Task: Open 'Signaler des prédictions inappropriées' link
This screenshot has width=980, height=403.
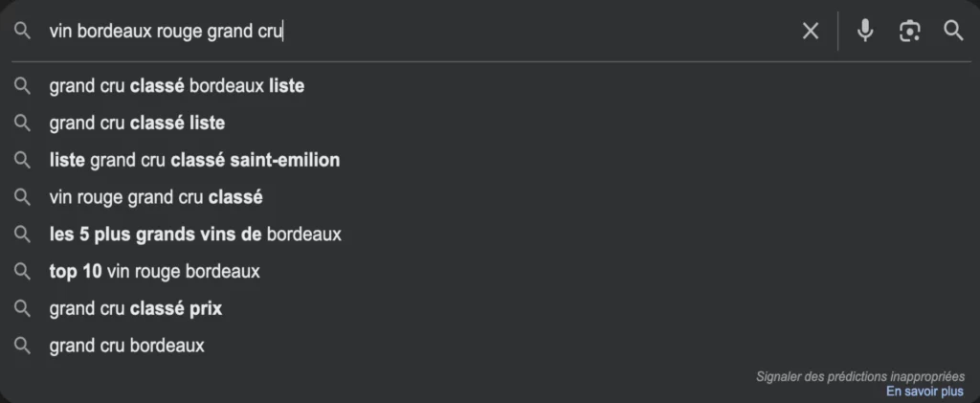Action: [860, 377]
